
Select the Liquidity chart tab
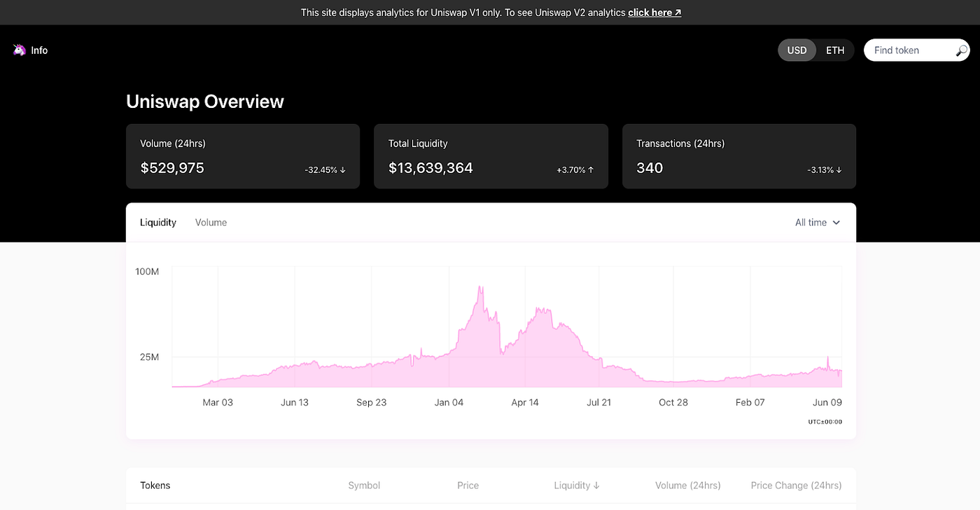pyautogui.click(x=158, y=222)
